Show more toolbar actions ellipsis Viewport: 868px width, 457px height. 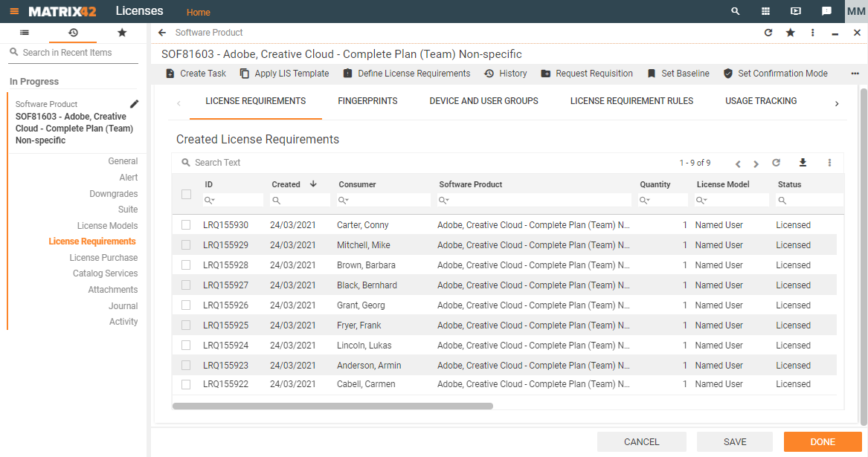[x=855, y=74]
